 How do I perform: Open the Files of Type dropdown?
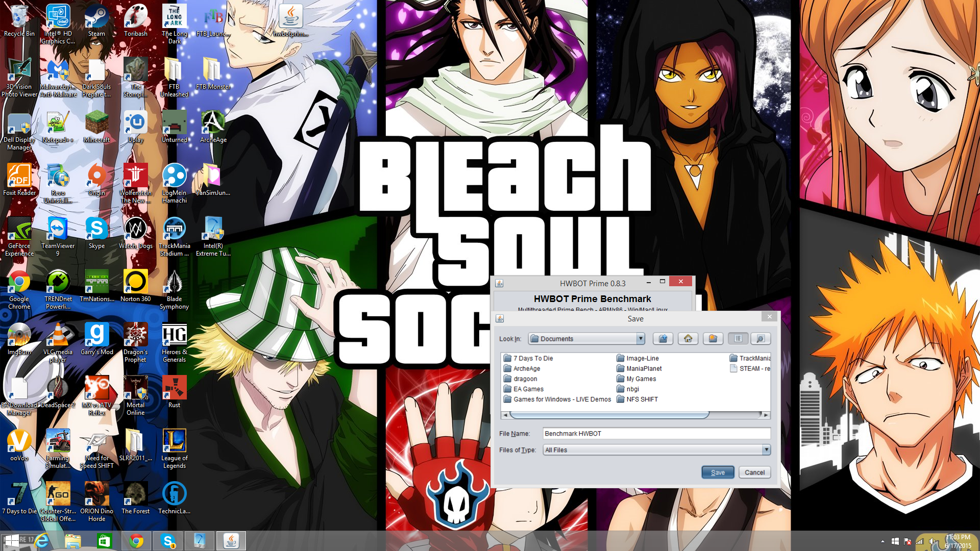[766, 450]
